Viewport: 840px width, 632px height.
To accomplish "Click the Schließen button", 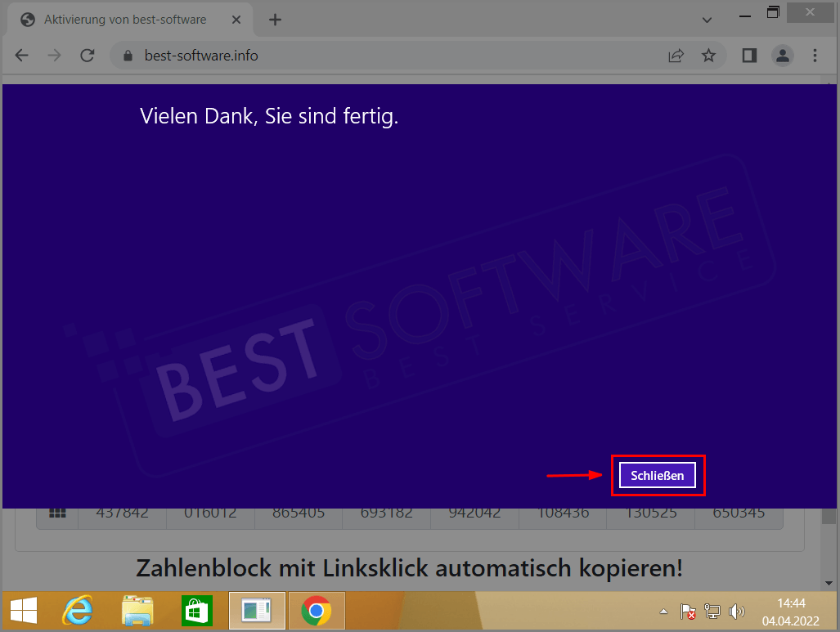I will click(658, 475).
